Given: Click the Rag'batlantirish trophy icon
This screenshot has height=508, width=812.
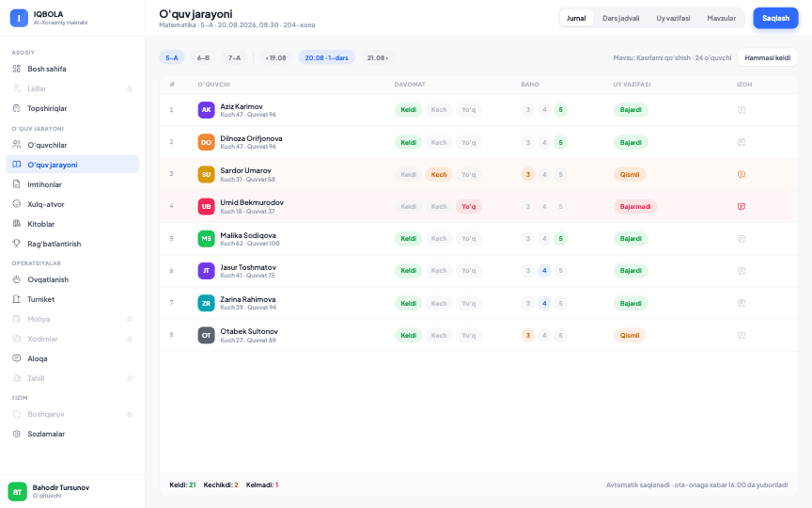Looking at the screenshot, I should tap(17, 243).
